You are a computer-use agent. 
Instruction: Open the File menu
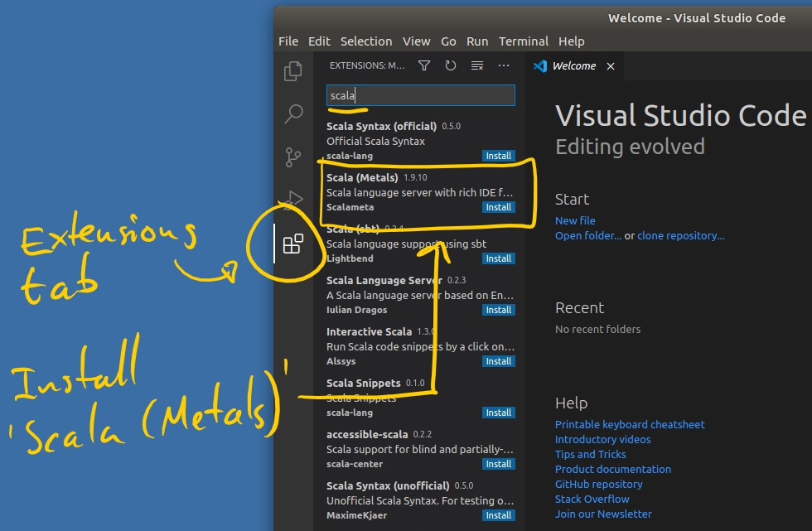(288, 41)
